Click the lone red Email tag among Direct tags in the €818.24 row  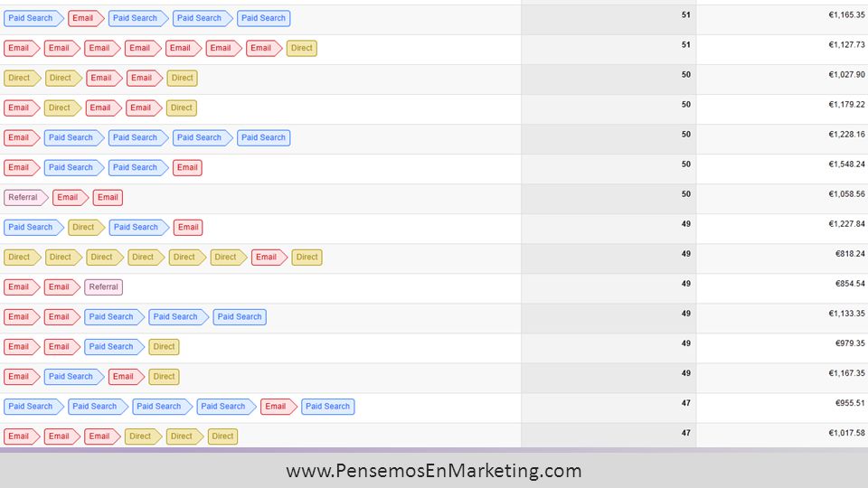click(x=269, y=258)
